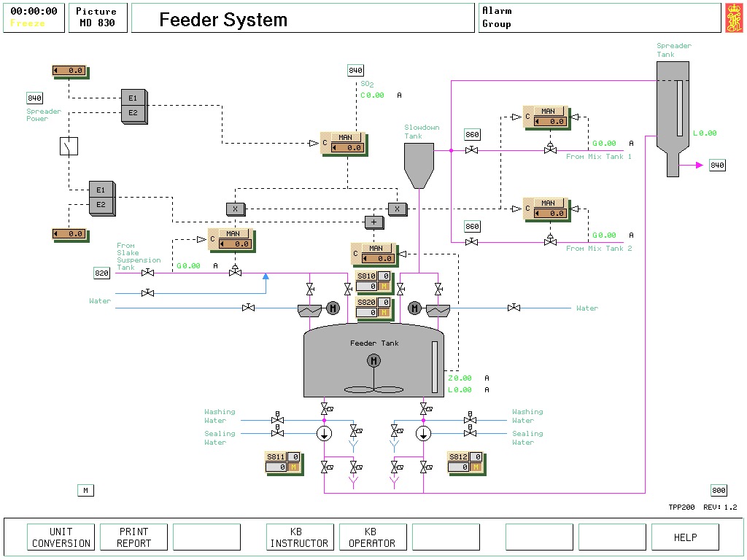Click the shutoff valve beside upper 860 link
Viewport: 747px width, 560px height.
click(472, 150)
